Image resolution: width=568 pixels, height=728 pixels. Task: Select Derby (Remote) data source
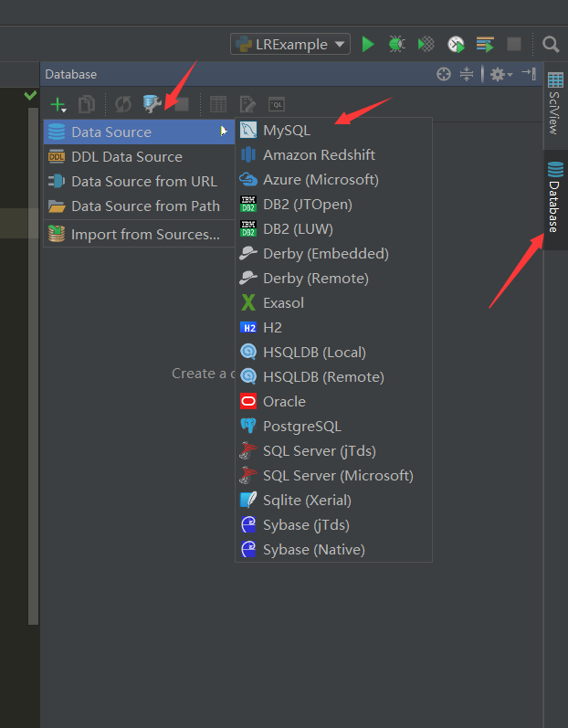[x=333, y=278]
